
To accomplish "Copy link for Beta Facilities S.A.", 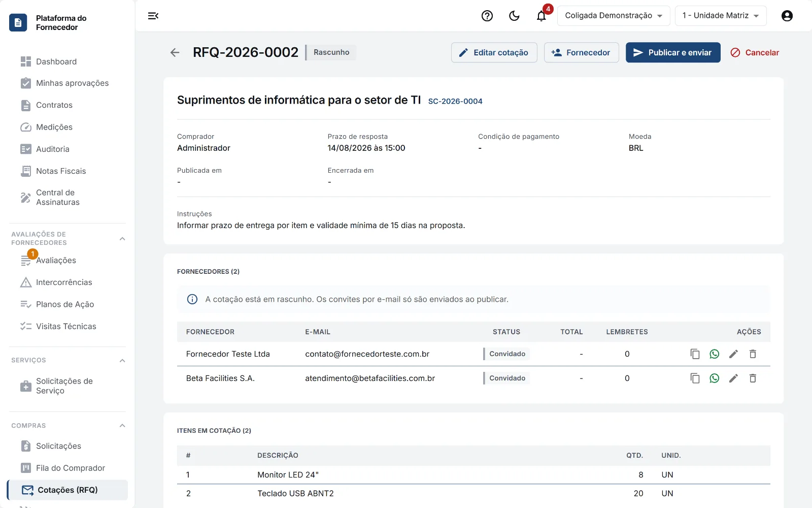I will [x=695, y=378].
